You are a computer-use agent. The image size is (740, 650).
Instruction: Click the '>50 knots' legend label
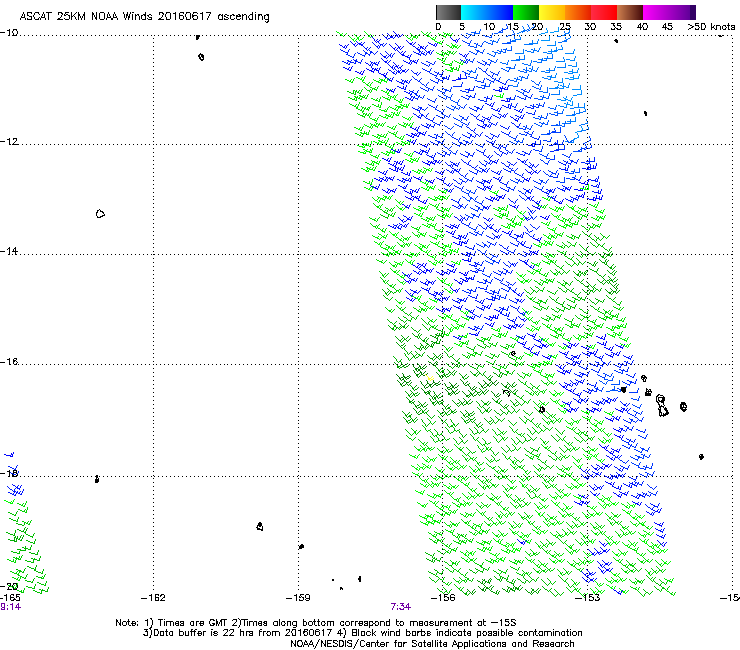pyautogui.click(x=711, y=27)
